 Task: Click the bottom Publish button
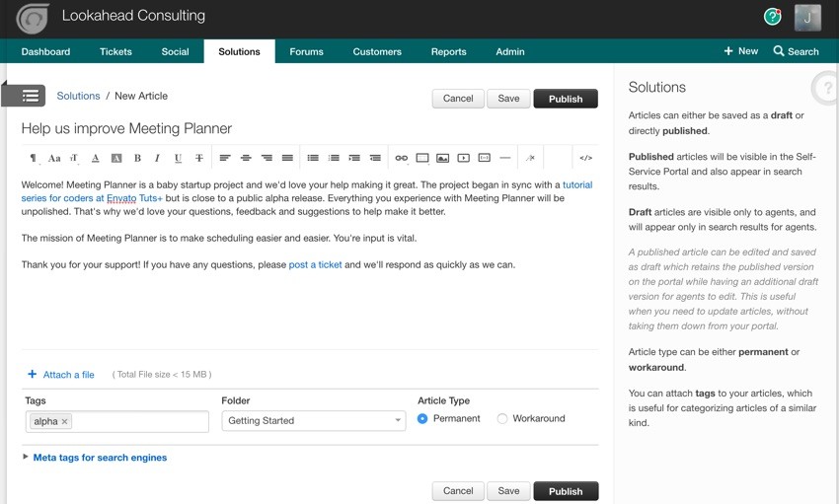pos(566,491)
